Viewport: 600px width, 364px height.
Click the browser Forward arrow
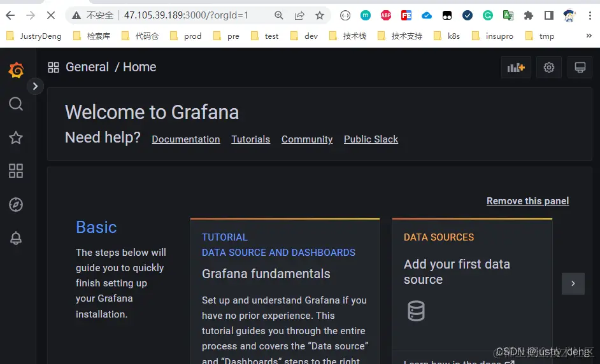tap(31, 15)
